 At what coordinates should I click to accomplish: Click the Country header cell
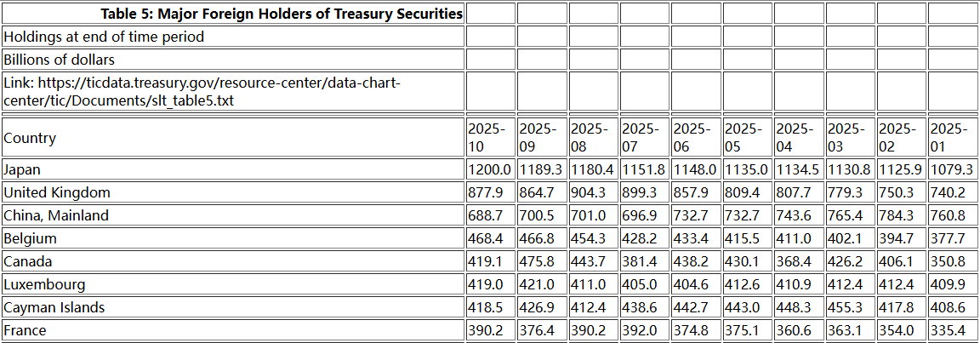point(233,138)
